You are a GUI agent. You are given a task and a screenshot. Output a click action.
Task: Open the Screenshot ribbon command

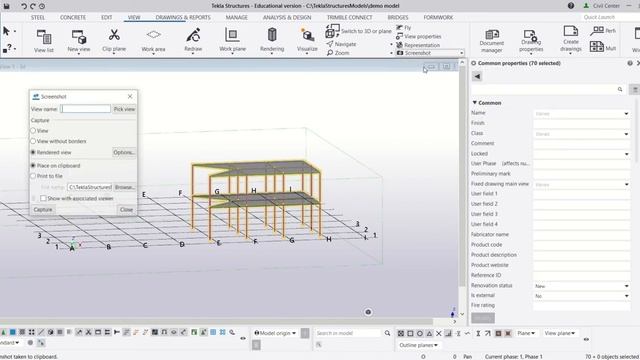pyautogui.click(x=430, y=53)
